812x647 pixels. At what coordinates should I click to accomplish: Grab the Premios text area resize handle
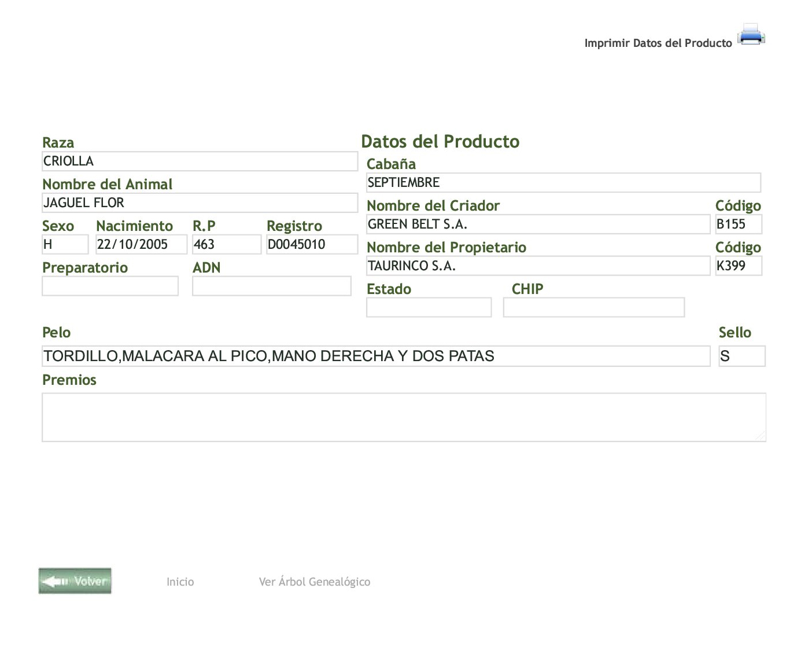click(761, 436)
